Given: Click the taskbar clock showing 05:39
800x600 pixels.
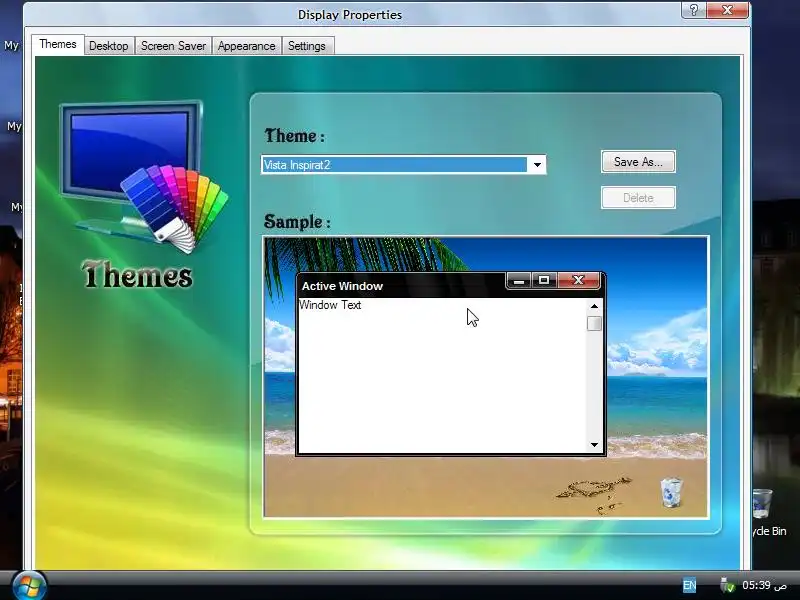Looking at the screenshot, I should pyautogui.click(x=764, y=585).
